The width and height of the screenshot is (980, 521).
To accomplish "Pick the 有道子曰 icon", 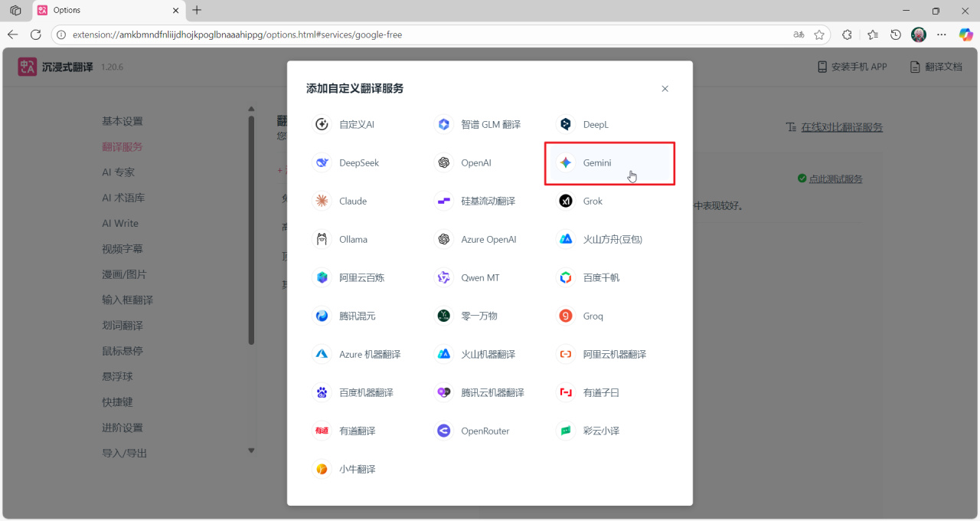I will click(x=566, y=392).
